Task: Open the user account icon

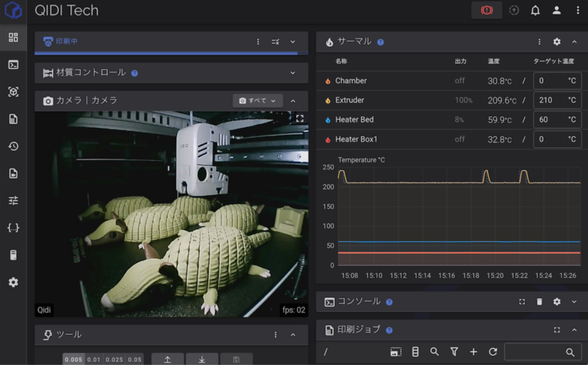Action: (556, 10)
